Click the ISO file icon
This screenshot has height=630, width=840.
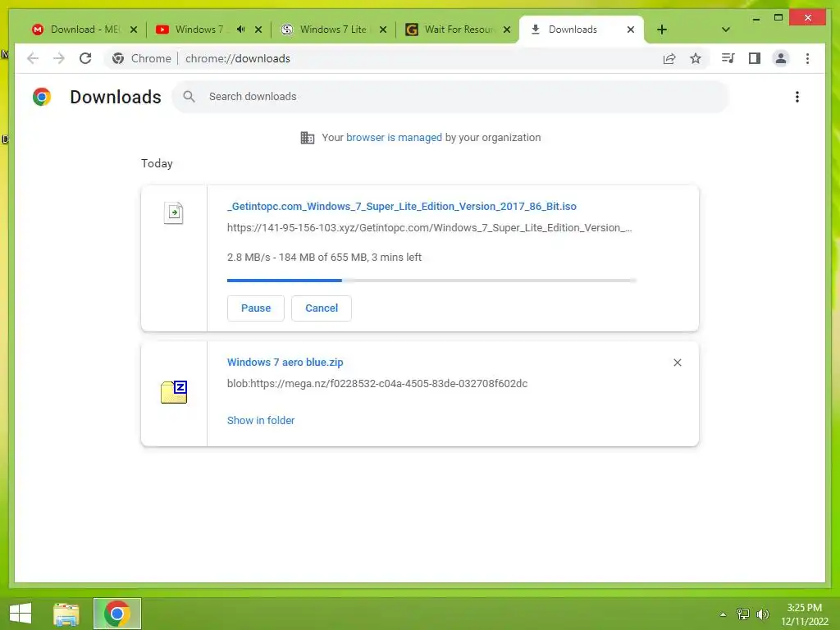click(174, 212)
